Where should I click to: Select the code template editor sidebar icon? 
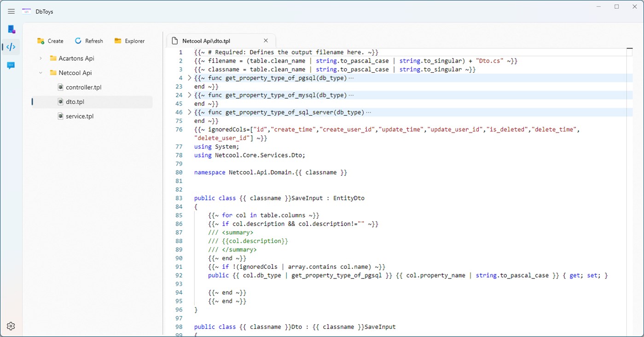(11, 46)
